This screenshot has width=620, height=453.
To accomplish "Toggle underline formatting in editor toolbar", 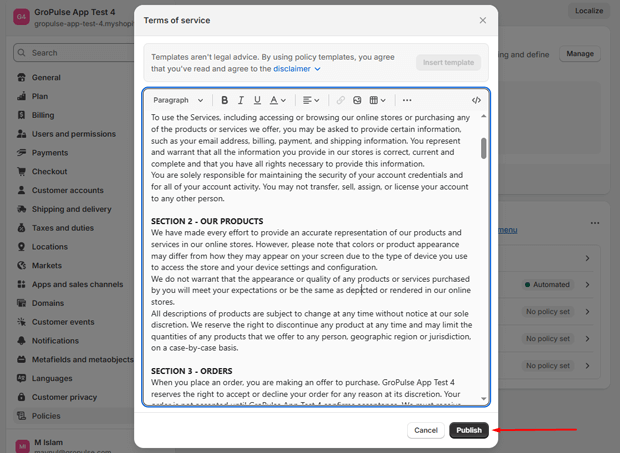I will (257, 100).
